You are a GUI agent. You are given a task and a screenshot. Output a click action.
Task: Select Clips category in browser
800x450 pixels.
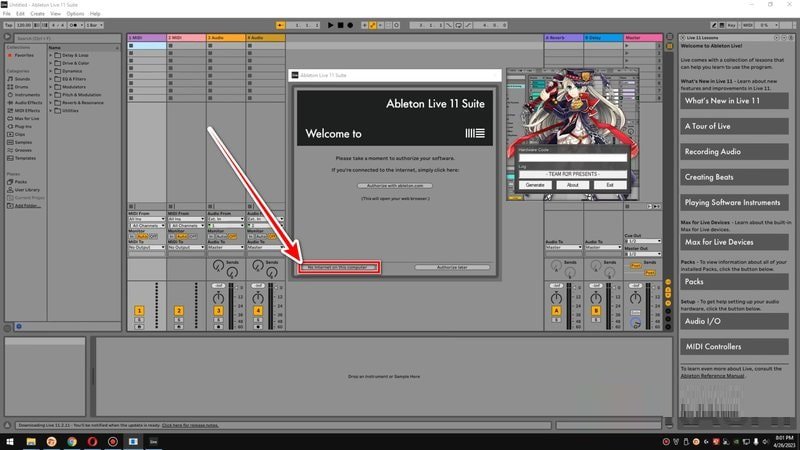[20, 134]
